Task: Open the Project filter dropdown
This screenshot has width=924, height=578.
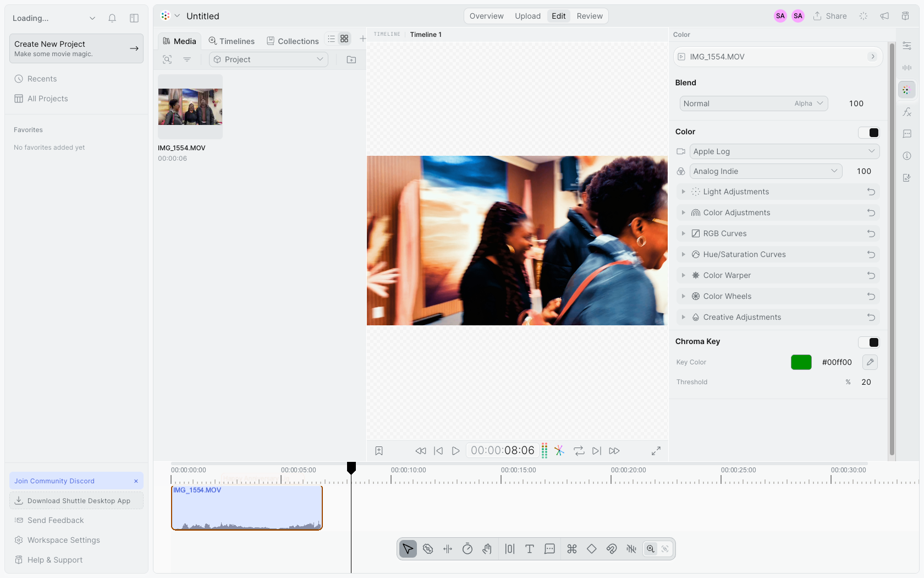Action: [268, 59]
